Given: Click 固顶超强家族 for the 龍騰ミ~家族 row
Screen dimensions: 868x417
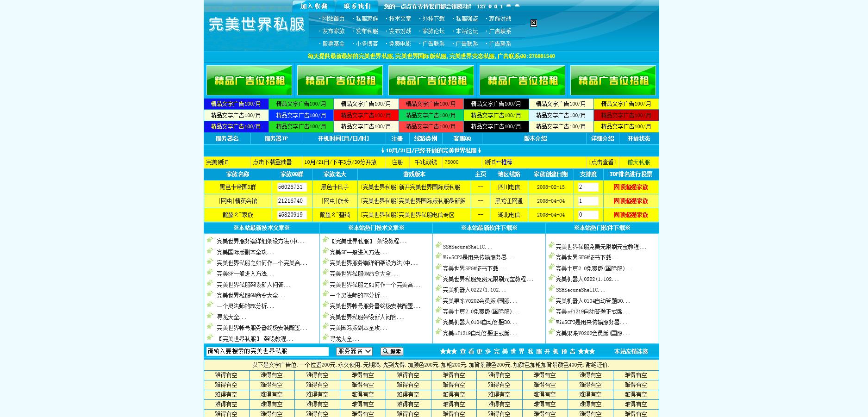Looking at the screenshot, I should tap(631, 215).
